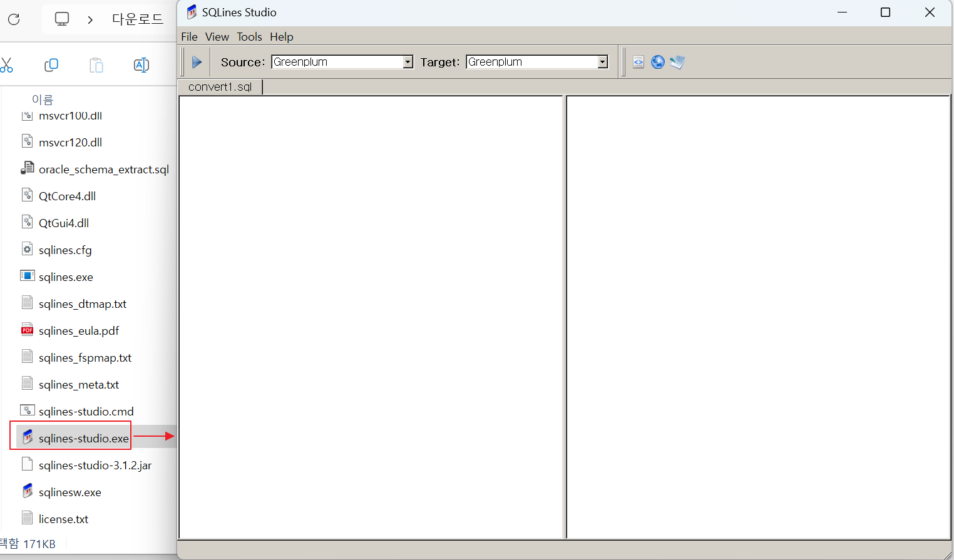The height and width of the screenshot is (560, 954).
Task: Click the 이름 column header
Action: [43, 99]
